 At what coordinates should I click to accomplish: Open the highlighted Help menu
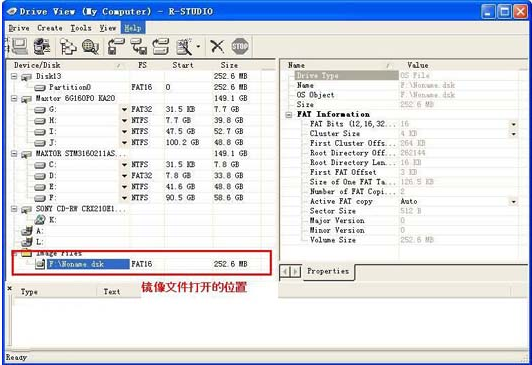pos(133,28)
